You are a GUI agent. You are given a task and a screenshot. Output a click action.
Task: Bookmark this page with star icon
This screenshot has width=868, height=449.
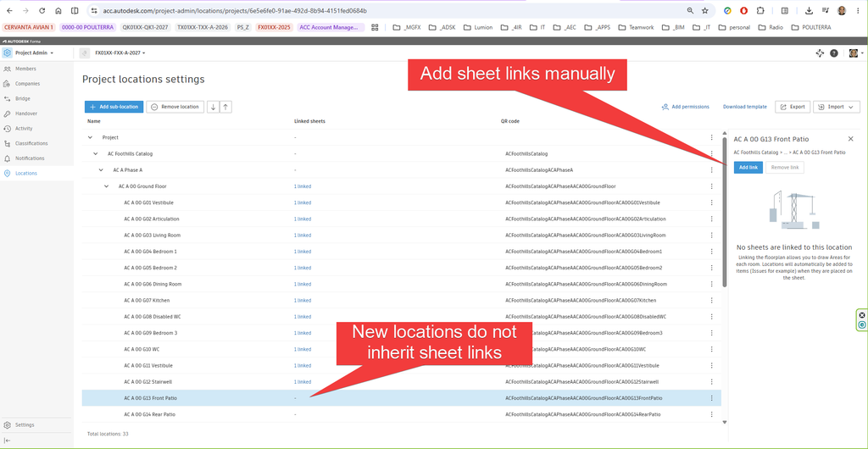click(x=704, y=10)
